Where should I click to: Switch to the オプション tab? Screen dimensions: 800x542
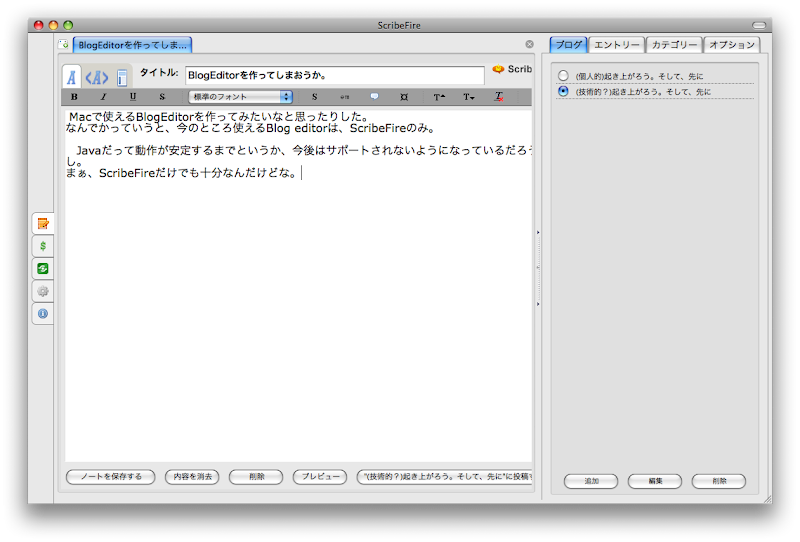coord(732,45)
